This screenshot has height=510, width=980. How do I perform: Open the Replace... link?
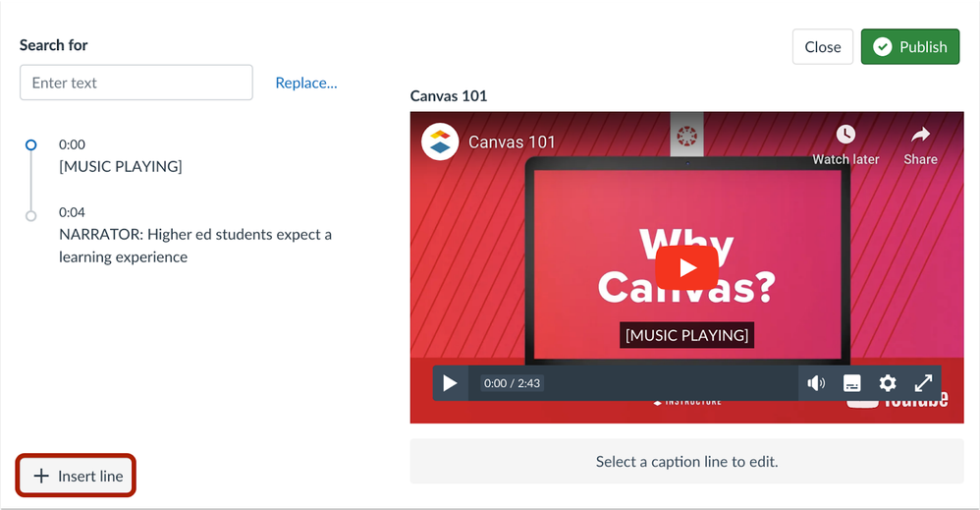[x=306, y=83]
